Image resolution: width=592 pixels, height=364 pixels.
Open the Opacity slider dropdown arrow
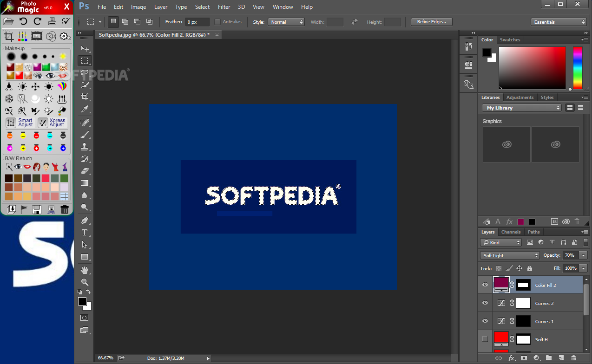coord(583,255)
